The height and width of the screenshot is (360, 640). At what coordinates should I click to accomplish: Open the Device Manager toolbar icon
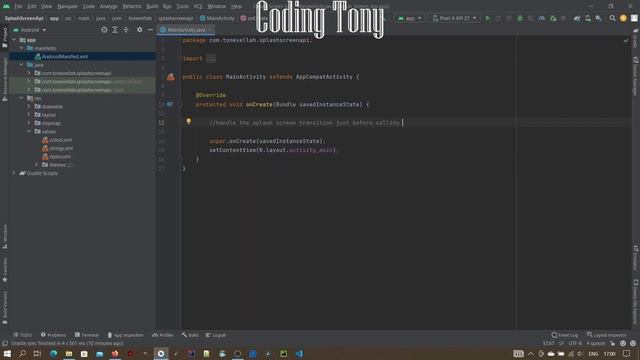(588, 18)
